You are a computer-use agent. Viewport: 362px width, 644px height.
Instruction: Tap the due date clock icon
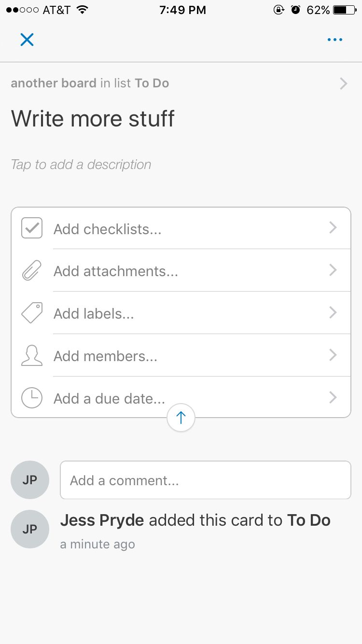(x=32, y=398)
